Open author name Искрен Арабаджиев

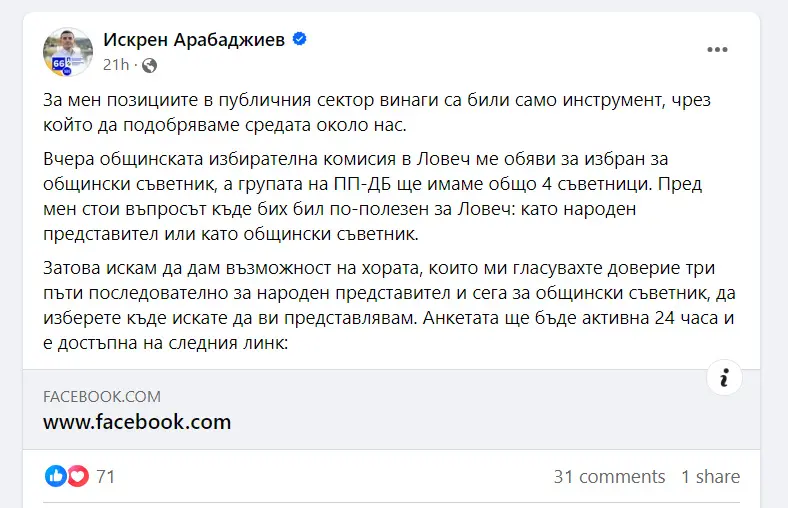click(194, 40)
